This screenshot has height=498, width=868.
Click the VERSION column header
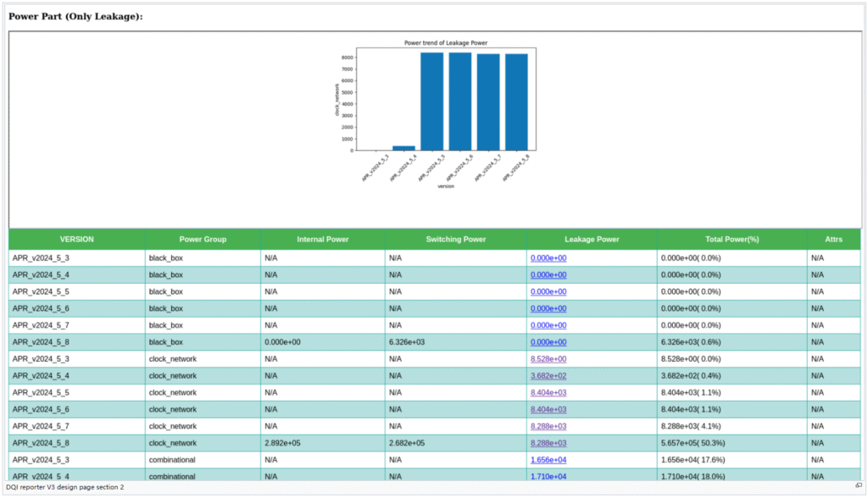[x=77, y=240]
